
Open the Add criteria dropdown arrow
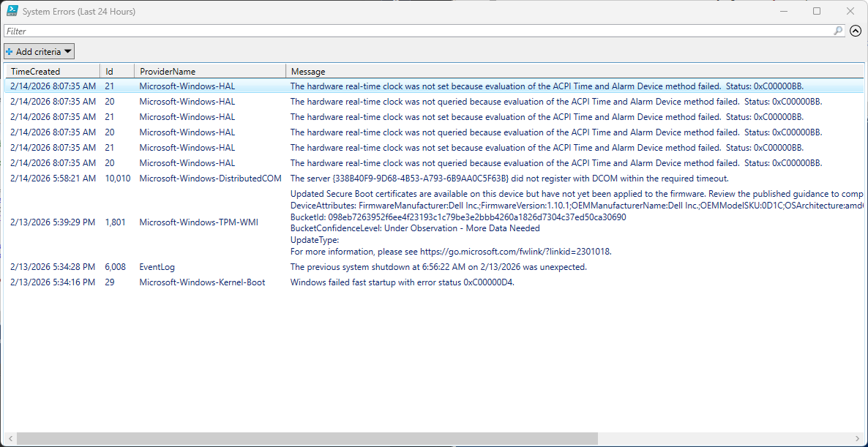[x=67, y=51]
